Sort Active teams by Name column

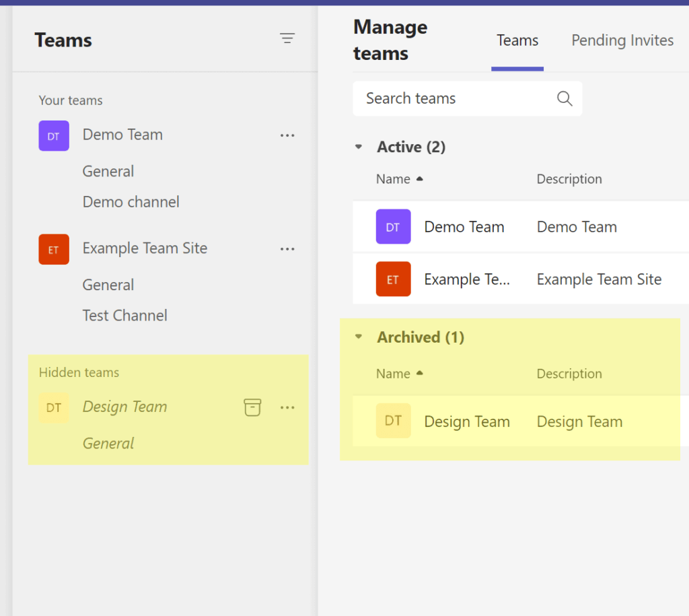coord(399,179)
